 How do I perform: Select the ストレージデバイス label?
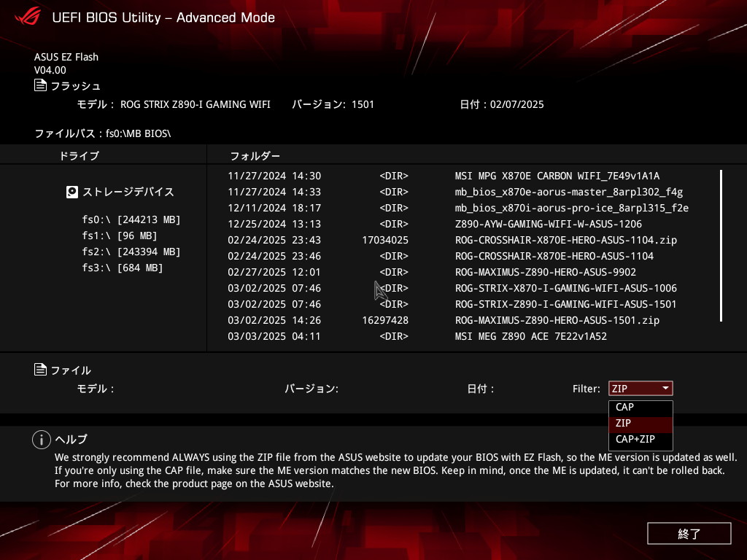128,192
